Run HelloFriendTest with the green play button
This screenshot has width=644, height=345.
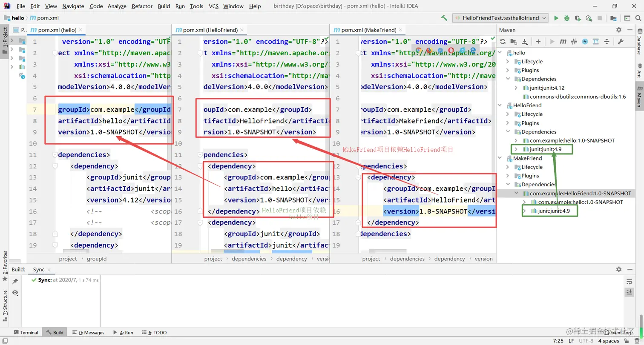tap(556, 18)
